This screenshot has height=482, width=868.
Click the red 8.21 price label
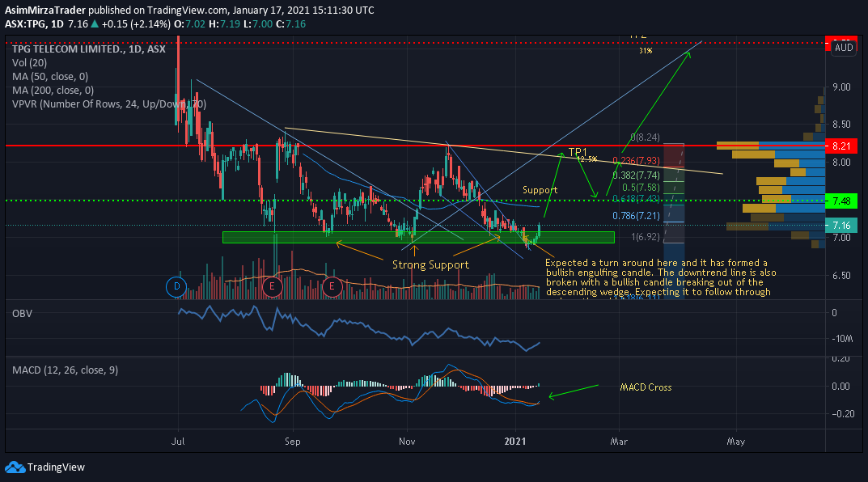(840, 146)
